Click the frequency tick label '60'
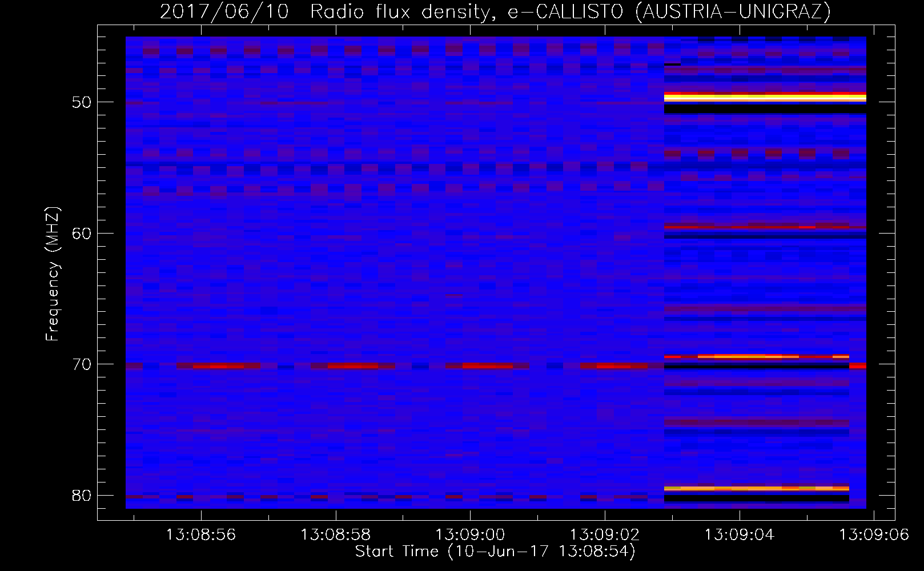This screenshot has height=571, width=924. point(82,234)
